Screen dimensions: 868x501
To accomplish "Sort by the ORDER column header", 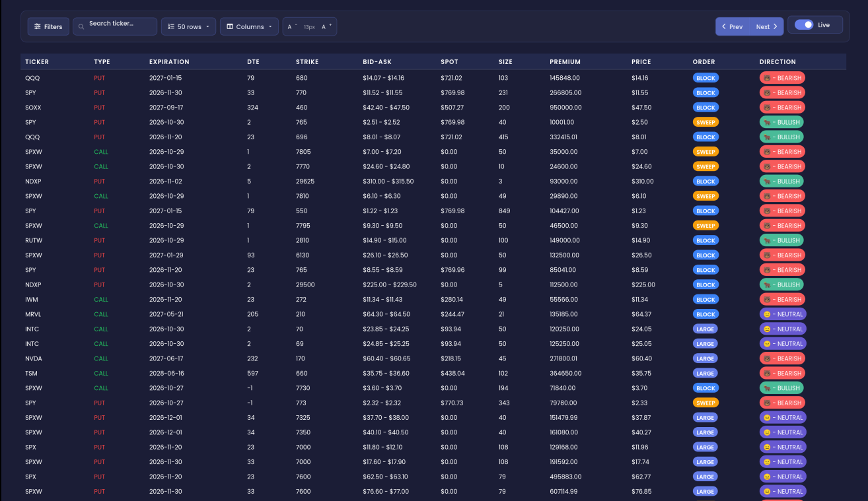I will click(704, 62).
